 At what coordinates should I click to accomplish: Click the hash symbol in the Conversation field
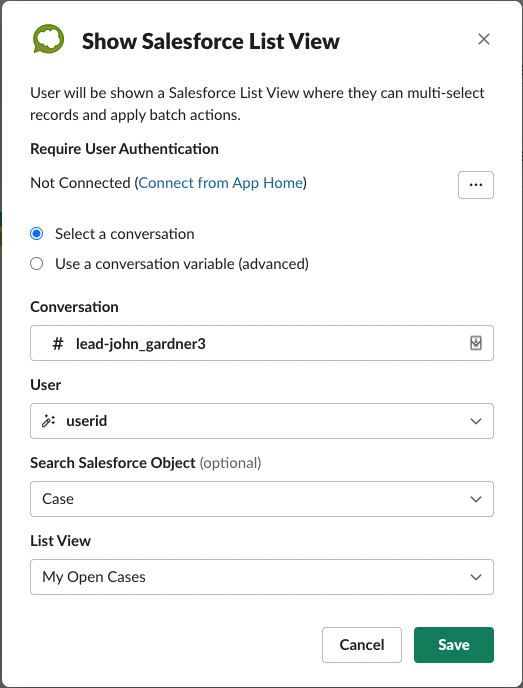[57, 344]
